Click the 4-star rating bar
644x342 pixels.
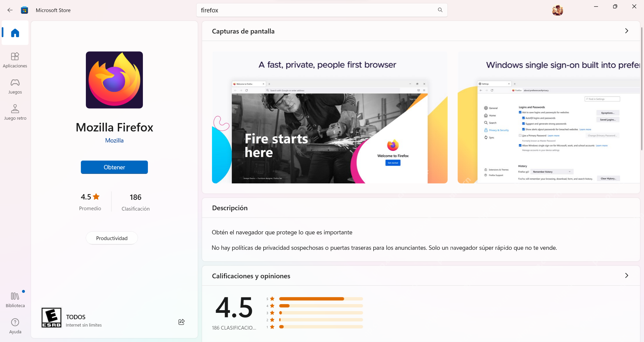click(x=321, y=306)
